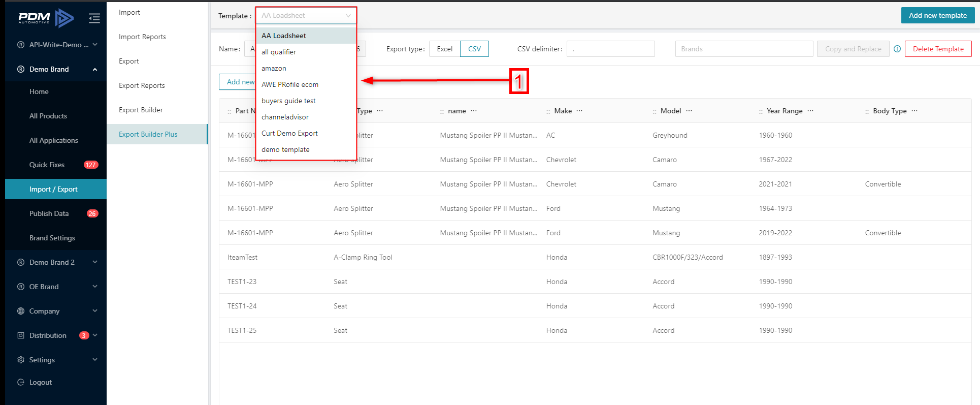Choose all qualifier template option

(x=306, y=52)
